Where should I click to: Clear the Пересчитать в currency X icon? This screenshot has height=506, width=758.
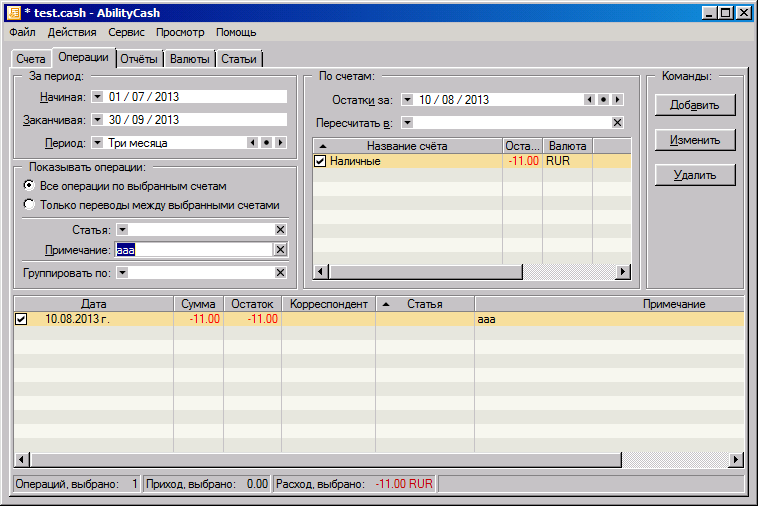(x=617, y=123)
